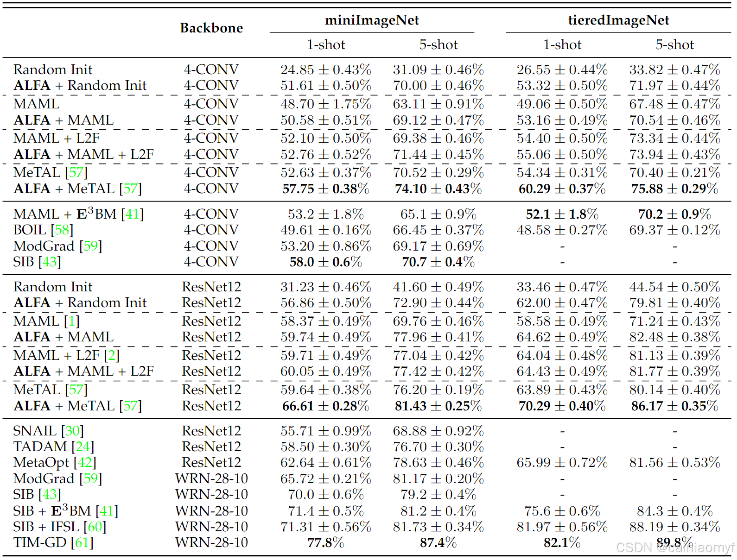Select value 53.20 ± 0.86%

[326, 246]
